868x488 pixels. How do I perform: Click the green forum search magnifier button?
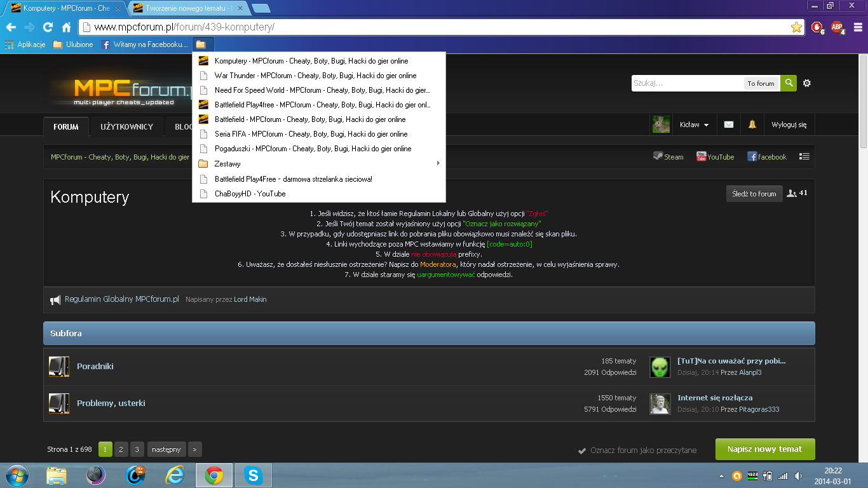(789, 83)
